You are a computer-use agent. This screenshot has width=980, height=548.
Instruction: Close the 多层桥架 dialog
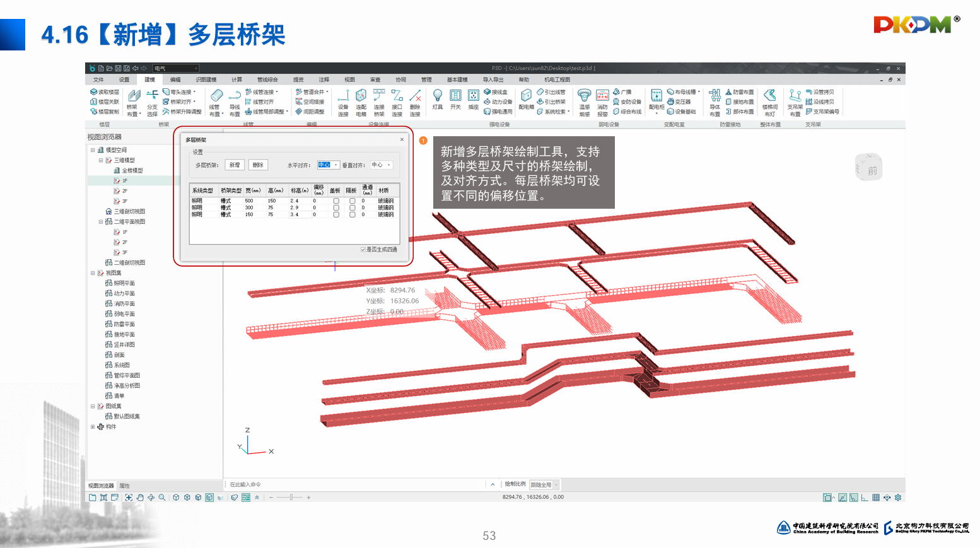click(402, 139)
